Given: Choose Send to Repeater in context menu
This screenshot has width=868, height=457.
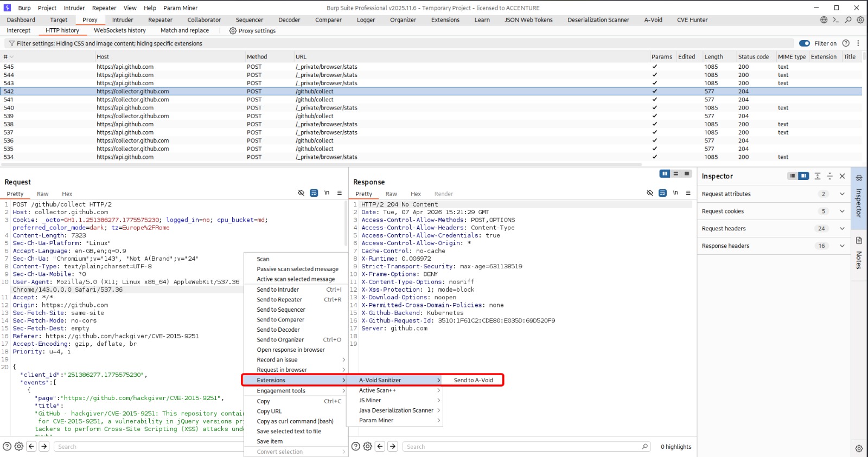Looking at the screenshot, I should click(295, 299).
